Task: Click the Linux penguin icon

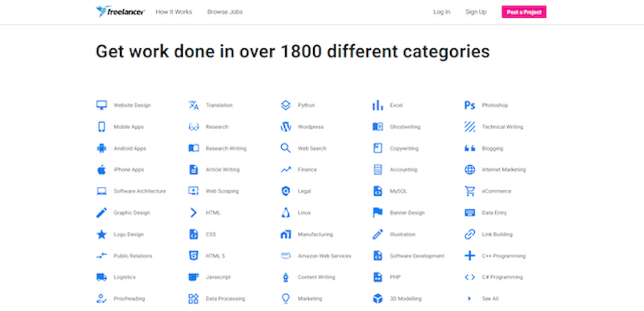Action: click(286, 213)
